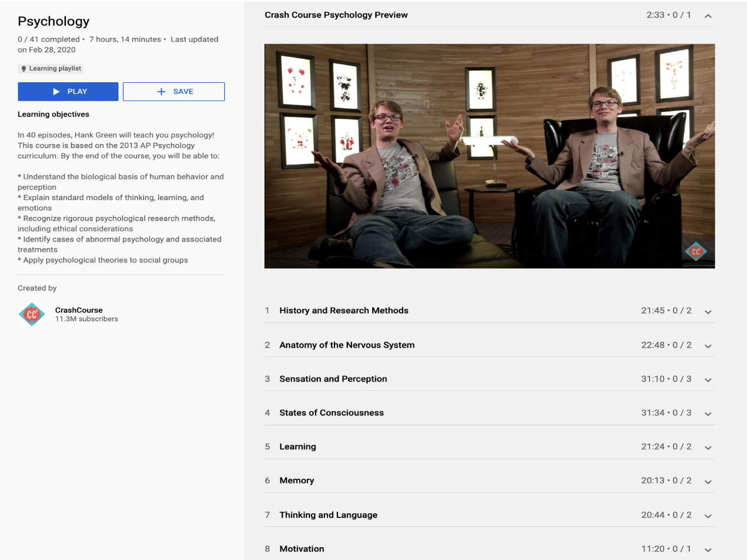Select the Memory section title

(296, 480)
